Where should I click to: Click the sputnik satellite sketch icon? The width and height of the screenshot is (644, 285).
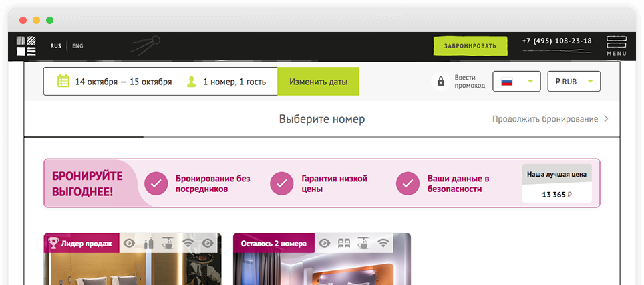point(144,45)
